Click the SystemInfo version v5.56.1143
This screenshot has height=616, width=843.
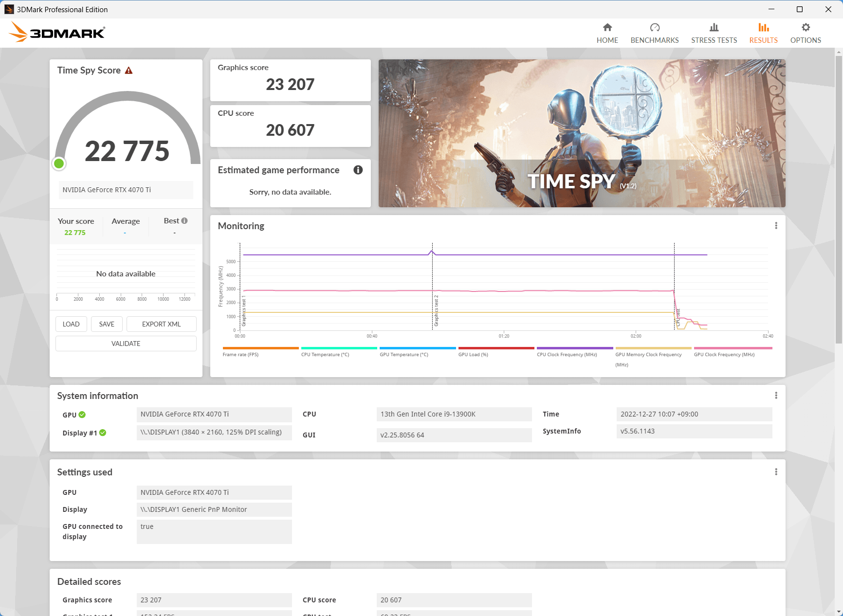click(694, 431)
